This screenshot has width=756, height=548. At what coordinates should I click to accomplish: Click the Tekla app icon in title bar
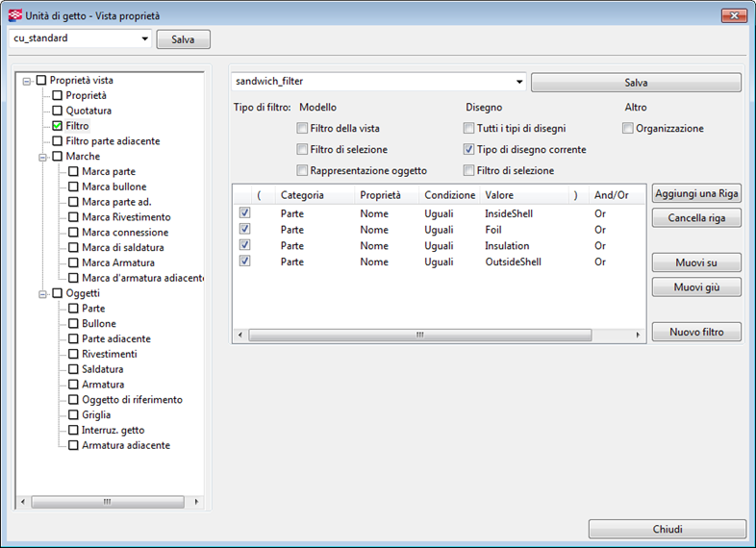coord(14,14)
